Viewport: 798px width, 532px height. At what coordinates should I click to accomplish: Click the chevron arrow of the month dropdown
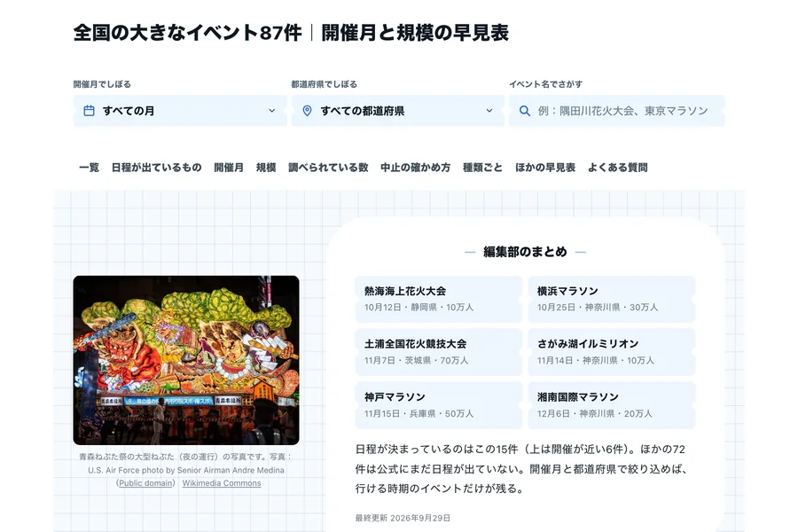click(x=272, y=111)
